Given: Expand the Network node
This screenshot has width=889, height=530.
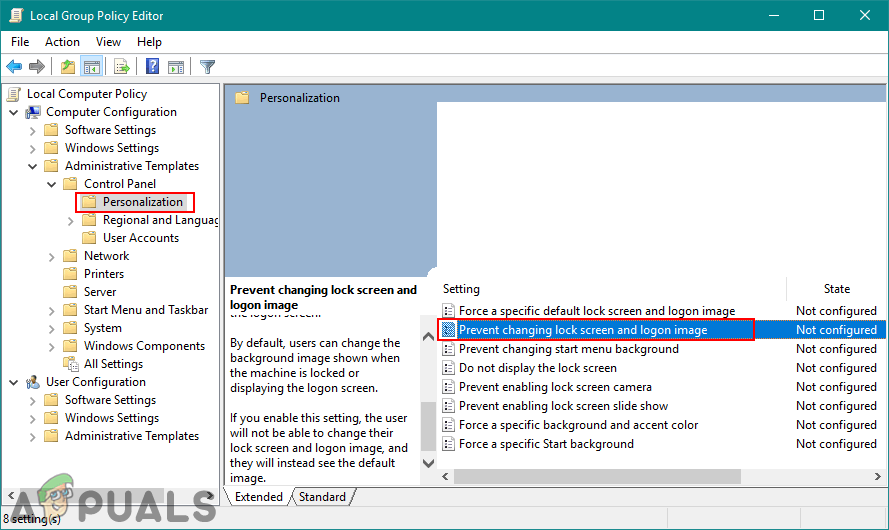Looking at the screenshot, I should tap(52, 257).
